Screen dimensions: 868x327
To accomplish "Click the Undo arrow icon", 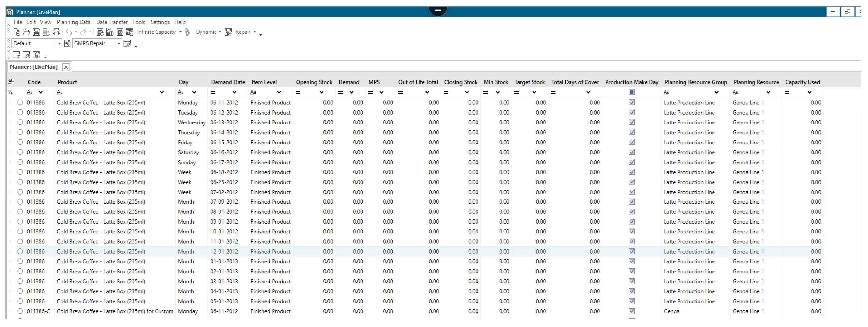I will [69, 32].
